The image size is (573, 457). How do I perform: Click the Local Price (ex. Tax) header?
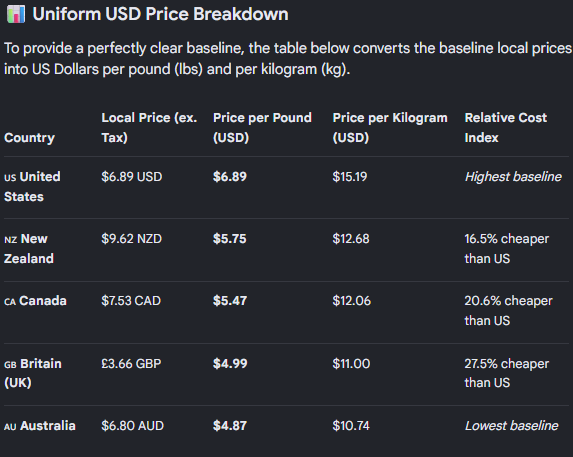click(x=149, y=127)
